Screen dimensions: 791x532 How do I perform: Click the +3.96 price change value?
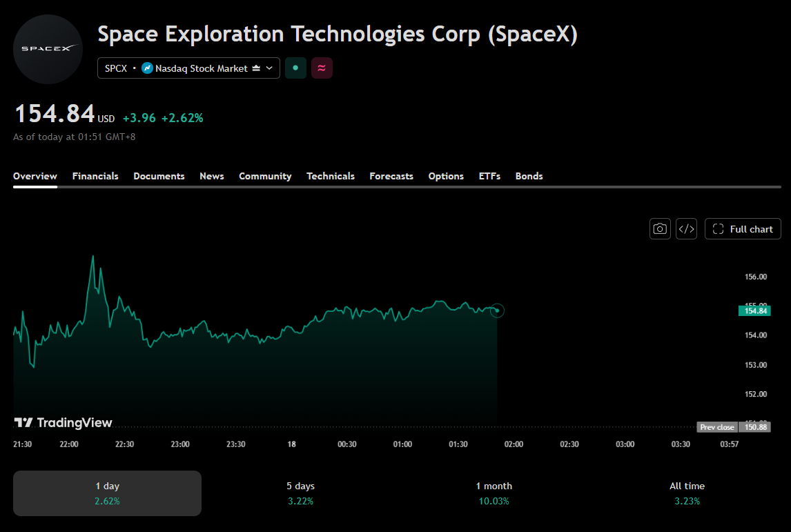tap(139, 118)
